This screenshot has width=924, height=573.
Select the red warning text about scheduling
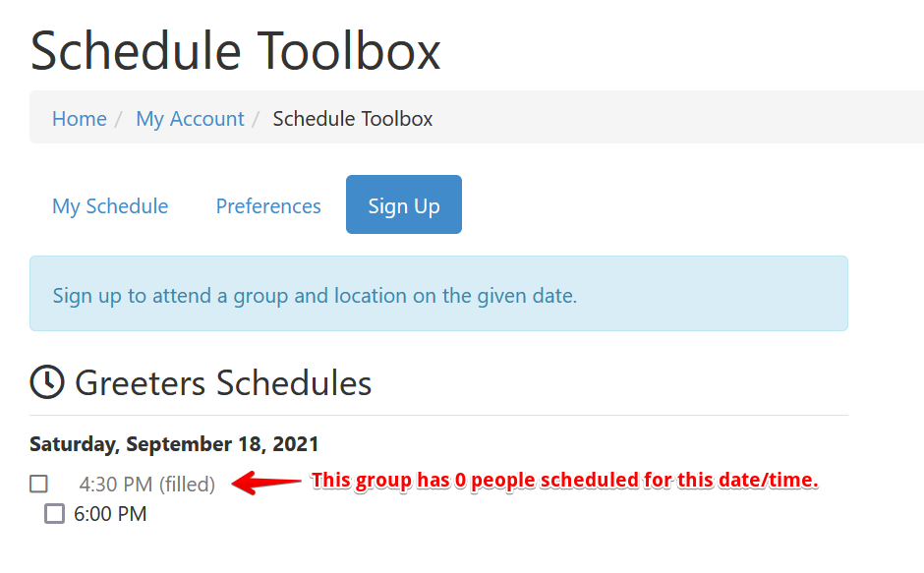coord(564,480)
